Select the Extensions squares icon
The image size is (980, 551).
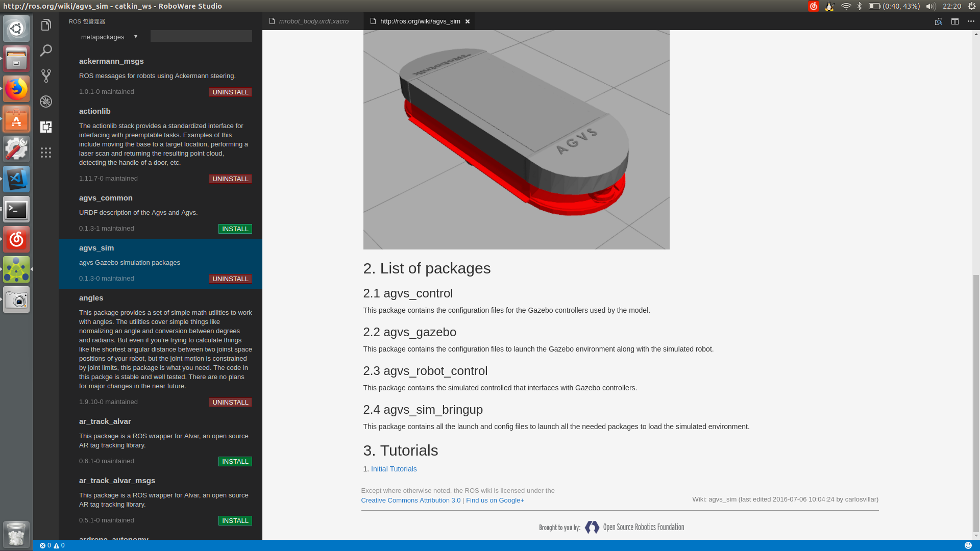coord(46,127)
